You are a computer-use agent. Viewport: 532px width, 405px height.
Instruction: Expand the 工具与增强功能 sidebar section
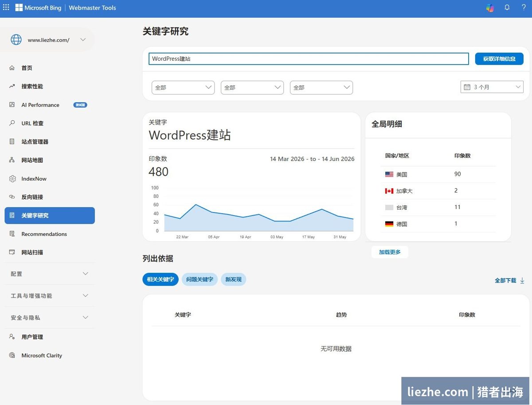point(50,295)
